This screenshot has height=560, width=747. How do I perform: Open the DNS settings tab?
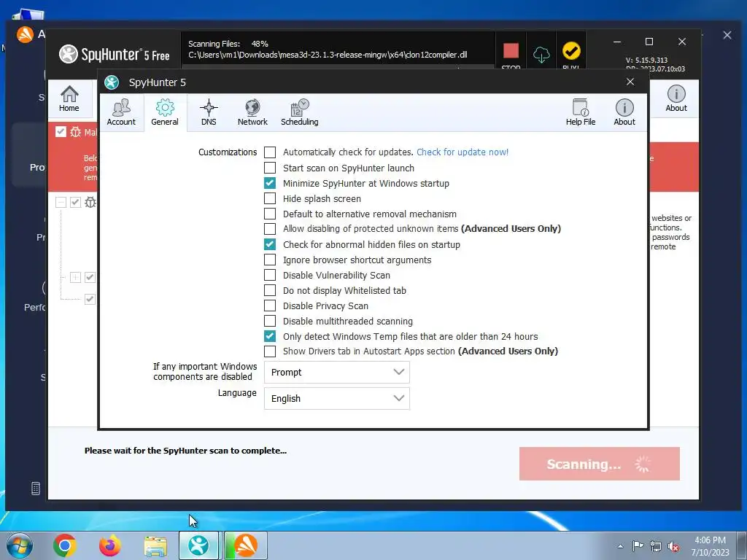click(x=209, y=112)
